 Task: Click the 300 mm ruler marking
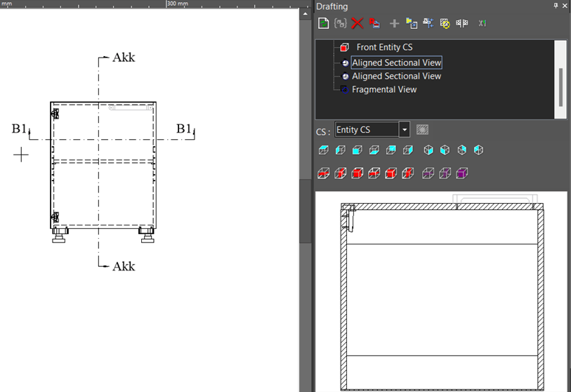click(178, 4)
